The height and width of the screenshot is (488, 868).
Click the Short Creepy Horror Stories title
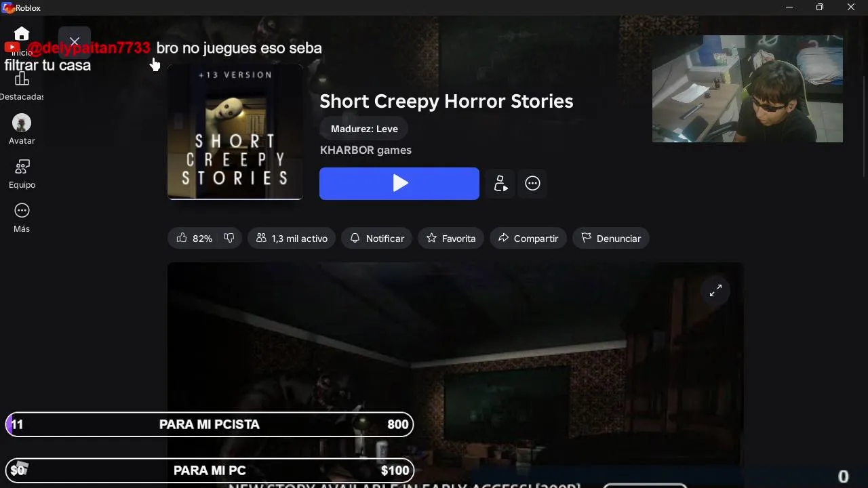[x=446, y=101]
